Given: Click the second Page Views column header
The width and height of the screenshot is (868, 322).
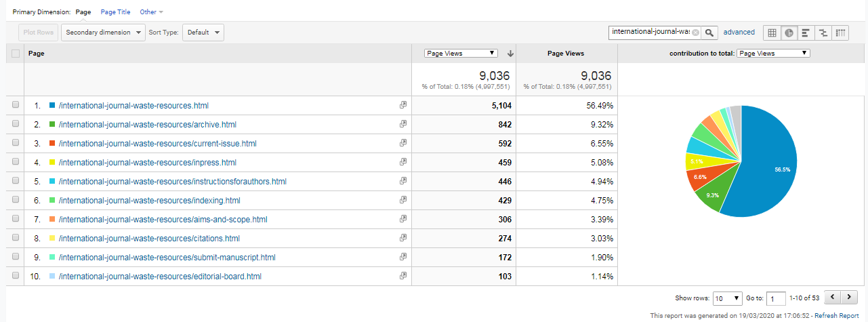Looking at the screenshot, I should tap(566, 53).
